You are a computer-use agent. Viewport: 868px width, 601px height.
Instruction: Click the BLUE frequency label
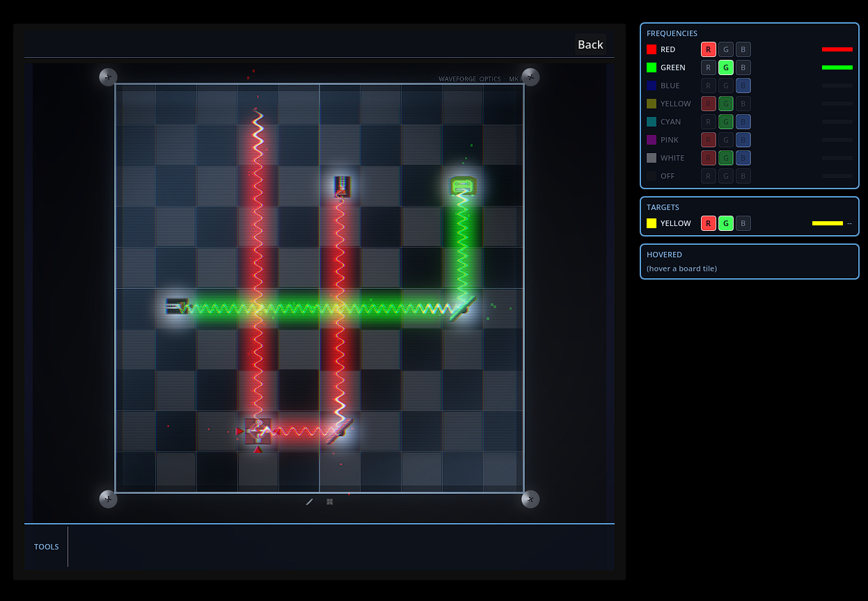(x=670, y=86)
